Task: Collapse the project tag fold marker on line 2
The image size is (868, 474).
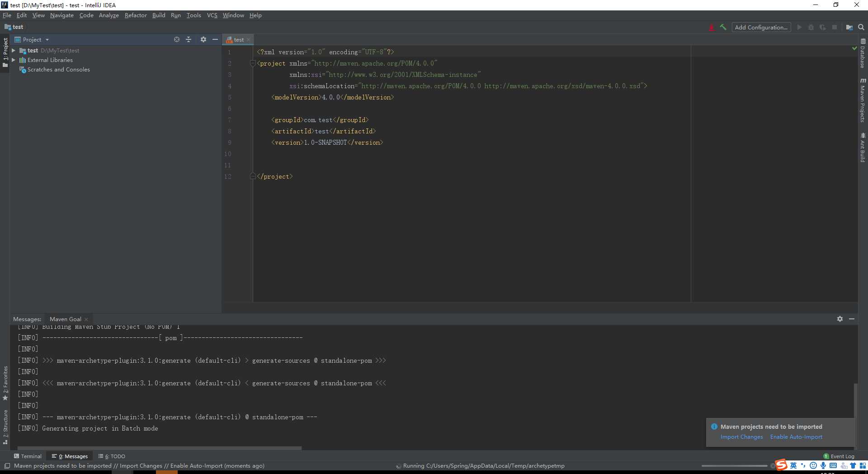Action: pos(253,63)
